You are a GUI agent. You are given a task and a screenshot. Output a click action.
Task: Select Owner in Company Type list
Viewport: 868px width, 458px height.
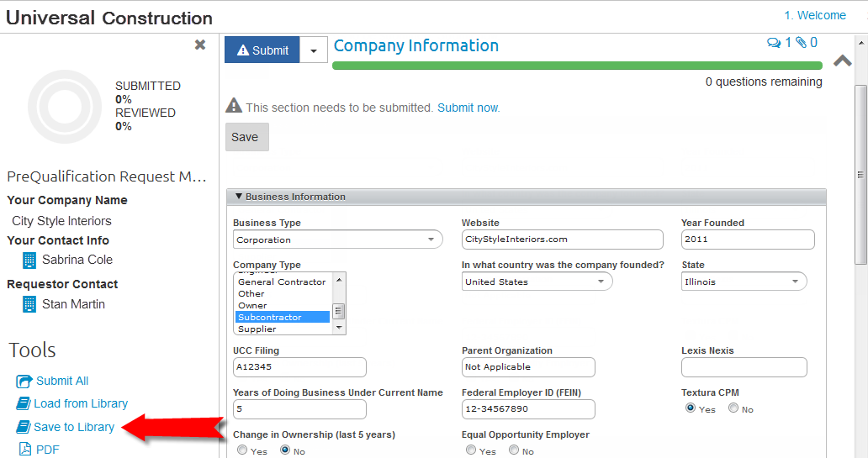pos(282,305)
